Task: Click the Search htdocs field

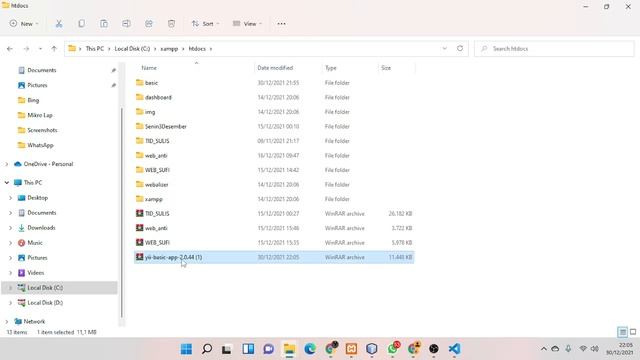Action: (x=554, y=49)
